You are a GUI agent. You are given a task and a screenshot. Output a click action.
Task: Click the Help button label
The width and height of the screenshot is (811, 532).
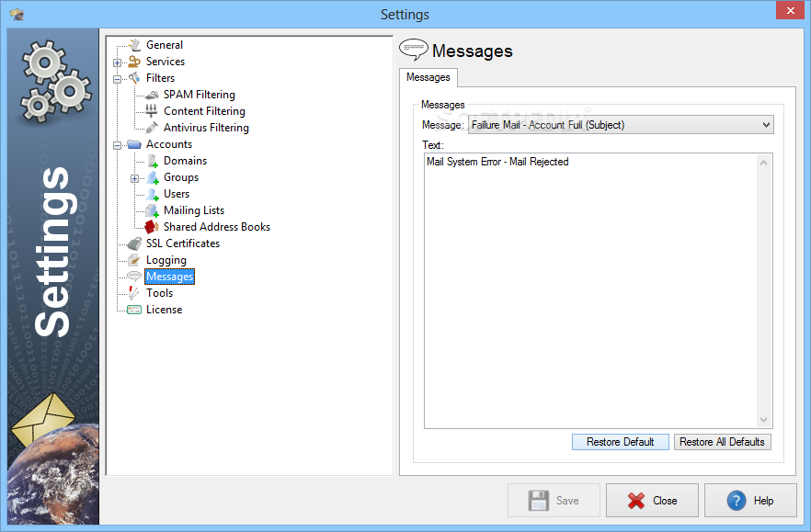coord(763,501)
